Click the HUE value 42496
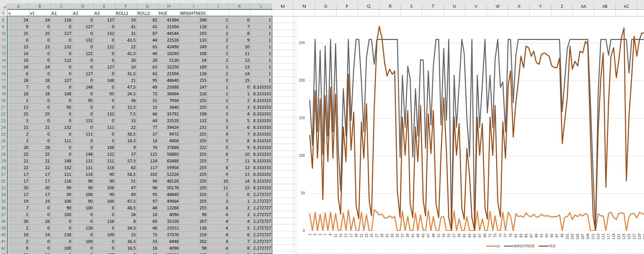This screenshot has height=254, width=644. (x=169, y=47)
